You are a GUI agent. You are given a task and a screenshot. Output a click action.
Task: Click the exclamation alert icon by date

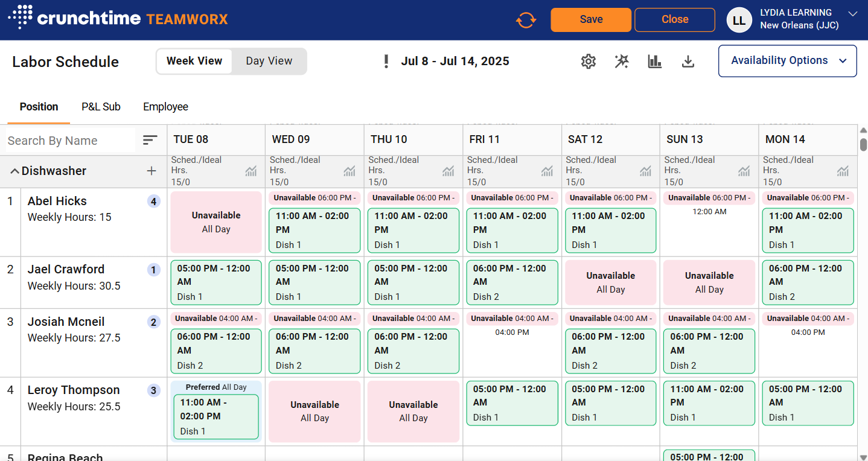pyautogui.click(x=386, y=62)
